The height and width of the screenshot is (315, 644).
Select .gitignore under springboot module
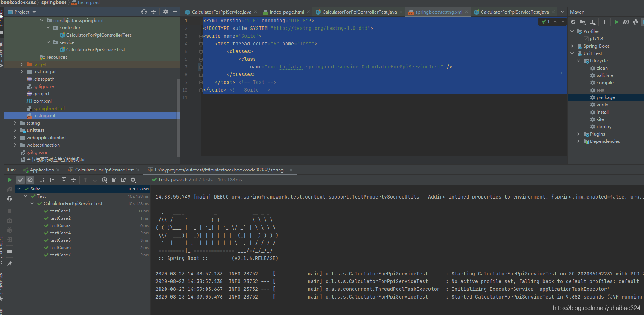44,86
